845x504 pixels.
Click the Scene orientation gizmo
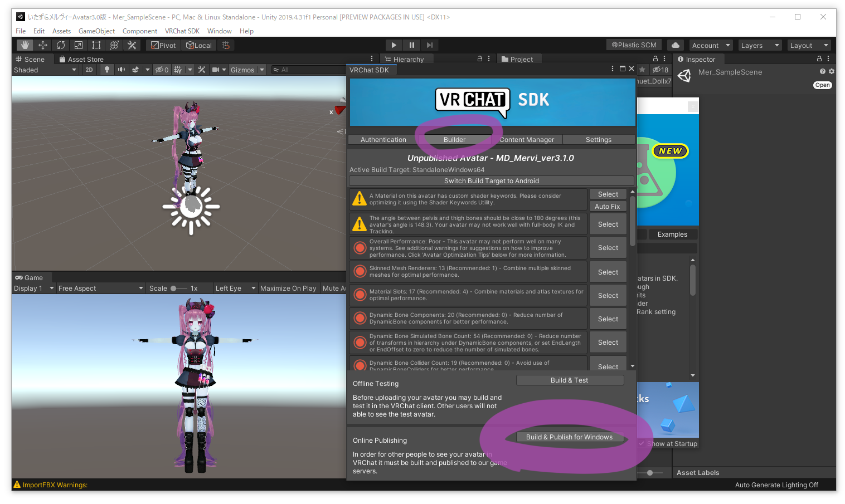[x=338, y=109]
